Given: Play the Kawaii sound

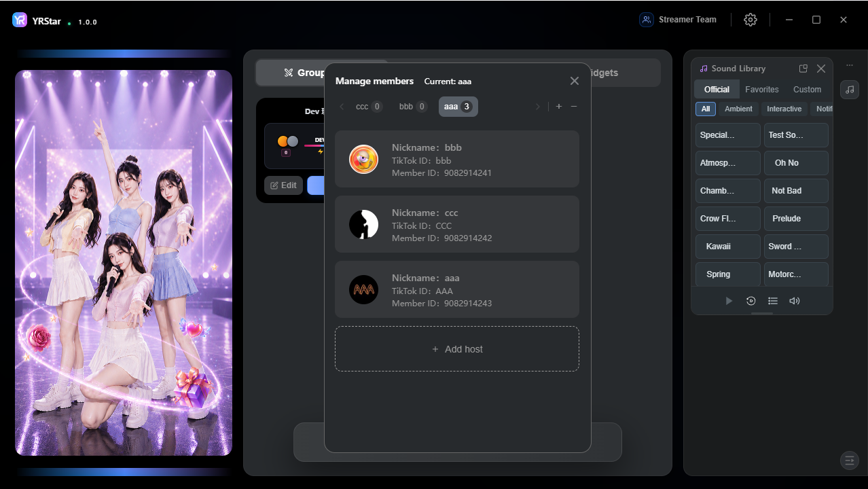Looking at the screenshot, I should [728, 247].
